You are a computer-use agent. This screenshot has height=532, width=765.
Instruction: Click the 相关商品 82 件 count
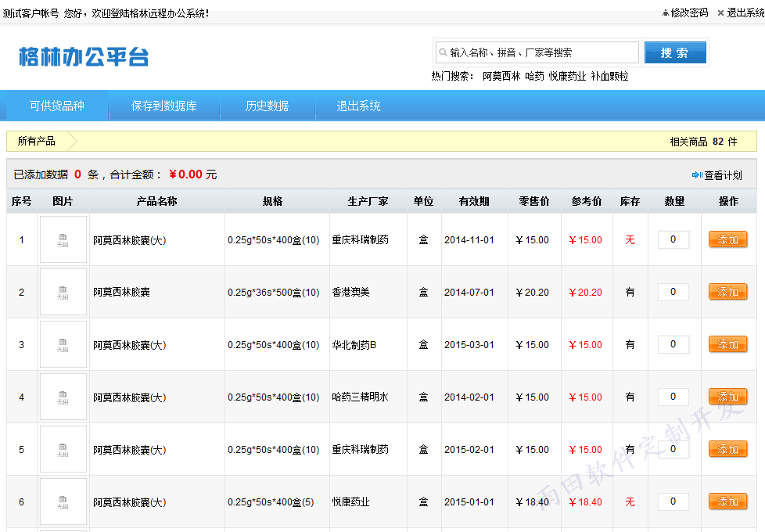tap(703, 142)
